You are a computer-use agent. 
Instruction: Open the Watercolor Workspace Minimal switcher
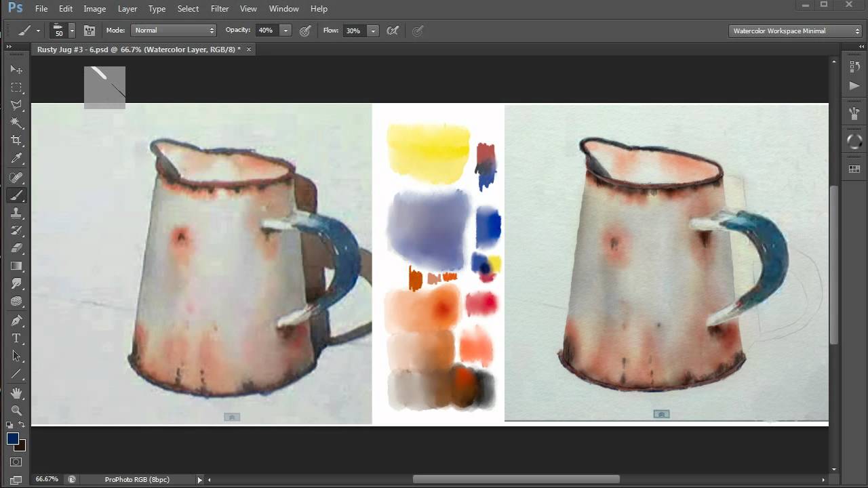(x=795, y=30)
